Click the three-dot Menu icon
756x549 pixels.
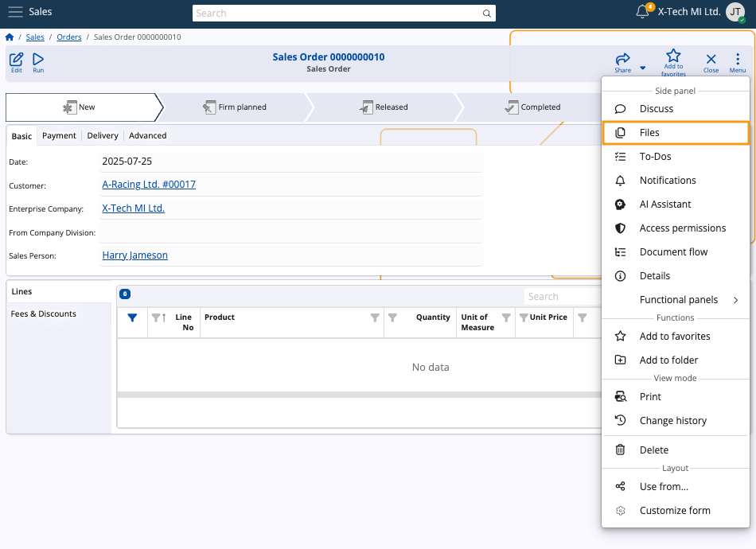tap(738, 60)
